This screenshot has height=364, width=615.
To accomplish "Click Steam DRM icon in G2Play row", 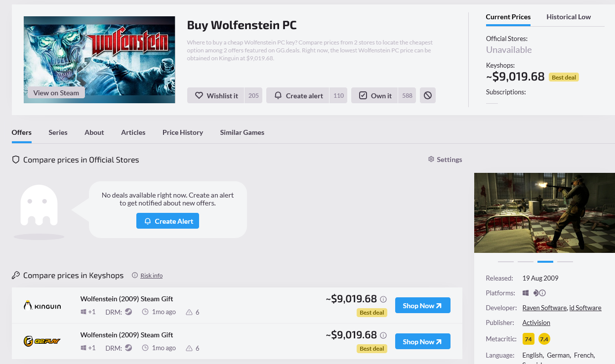I will click(x=128, y=348).
